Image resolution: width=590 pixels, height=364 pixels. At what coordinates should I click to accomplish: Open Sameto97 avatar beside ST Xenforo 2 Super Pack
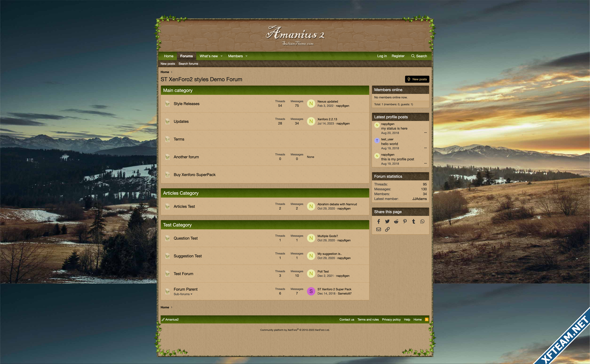[x=311, y=291]
